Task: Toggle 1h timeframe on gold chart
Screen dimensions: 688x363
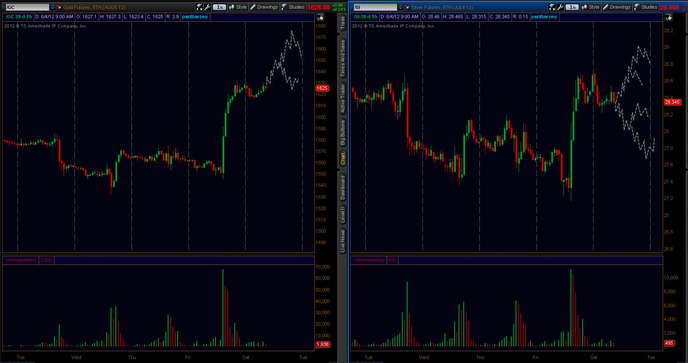Action: pos(219,7)
